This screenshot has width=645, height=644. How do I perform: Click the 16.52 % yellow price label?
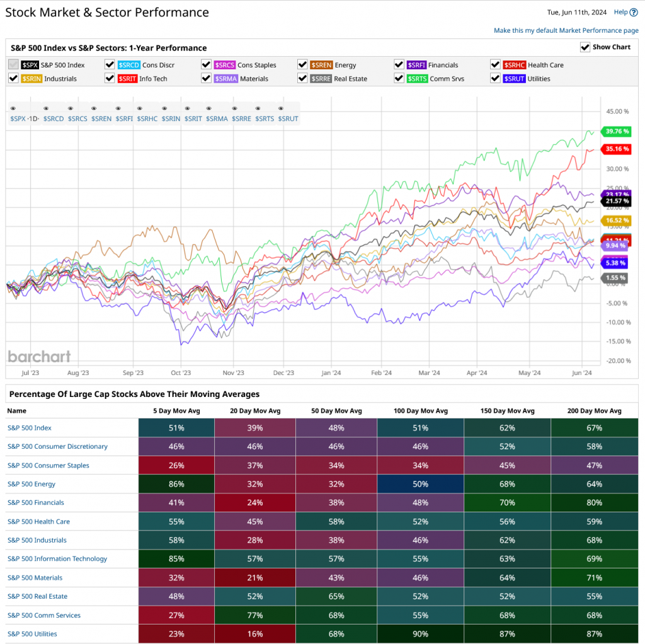click(616, 220)
